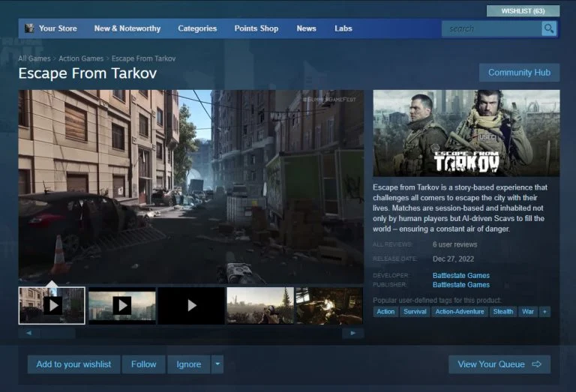Click View Your Queue button

(499, 364)
